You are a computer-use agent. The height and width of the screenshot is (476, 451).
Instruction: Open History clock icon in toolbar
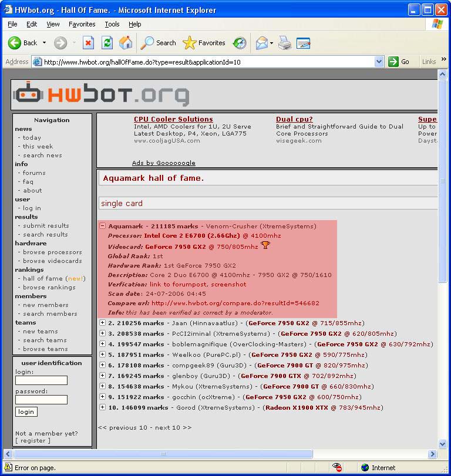240,43
